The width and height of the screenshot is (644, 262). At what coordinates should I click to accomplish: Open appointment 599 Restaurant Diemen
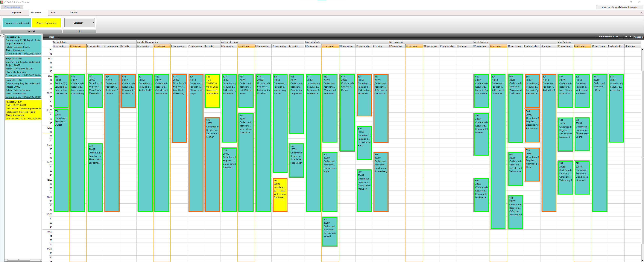click(481, 134)
